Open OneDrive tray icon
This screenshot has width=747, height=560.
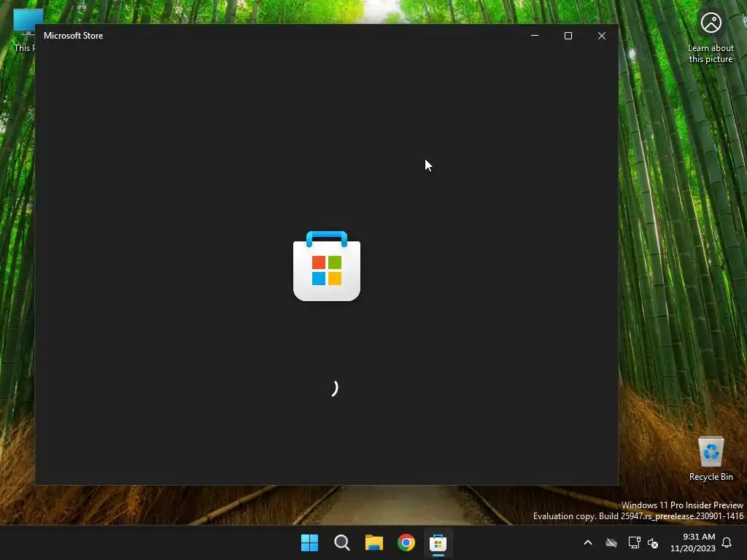click(x=611, y=542)
